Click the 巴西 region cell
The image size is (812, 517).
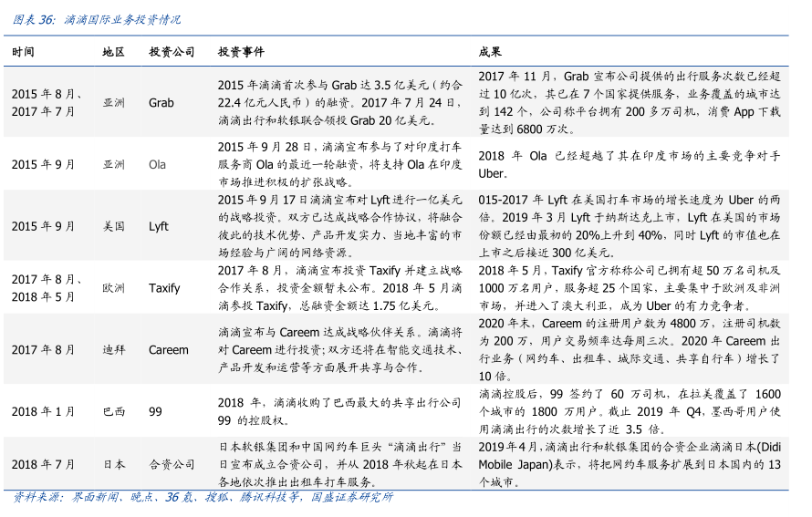coord(113,411)
